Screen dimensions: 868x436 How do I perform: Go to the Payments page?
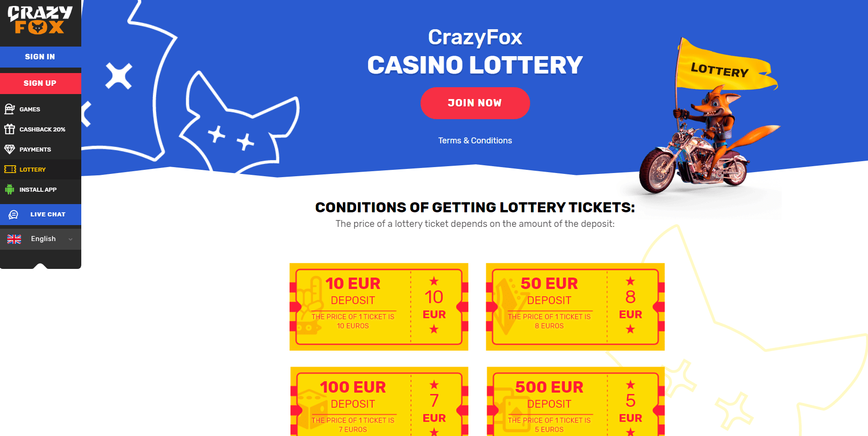tap(35, 149)
